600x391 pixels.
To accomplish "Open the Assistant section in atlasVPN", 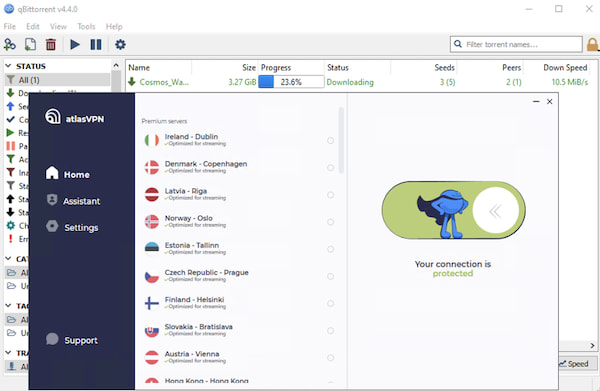I will coord(82,201).
